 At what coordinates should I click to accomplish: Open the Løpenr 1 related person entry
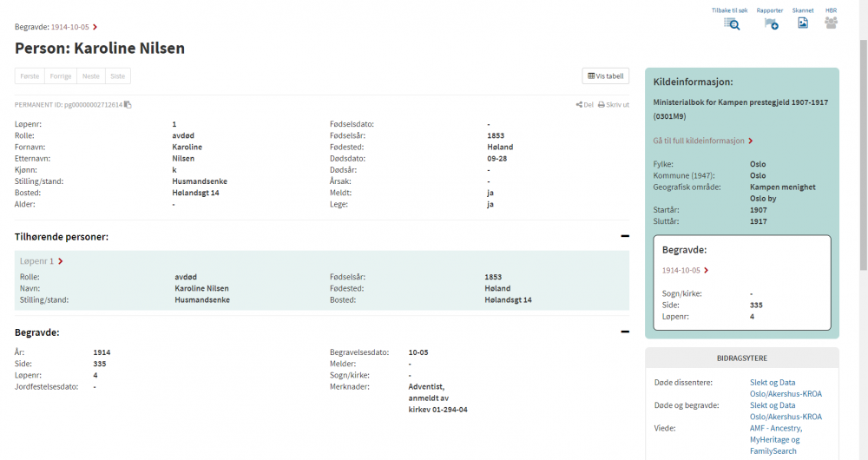[x=41, y=261]
